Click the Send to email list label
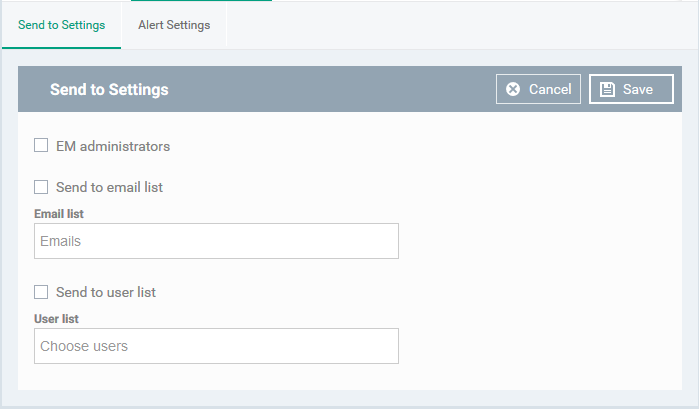Viewport: 699px width, 409px height. 109,187
